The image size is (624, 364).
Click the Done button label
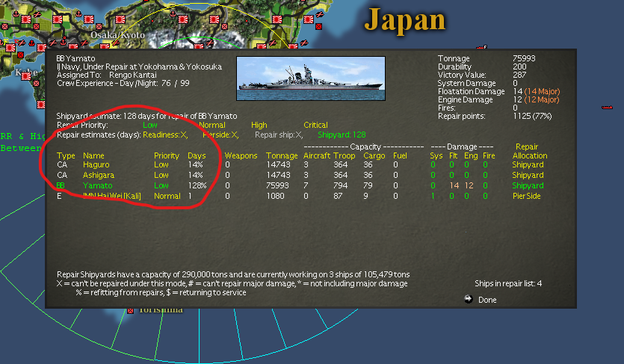pos(487,300)
